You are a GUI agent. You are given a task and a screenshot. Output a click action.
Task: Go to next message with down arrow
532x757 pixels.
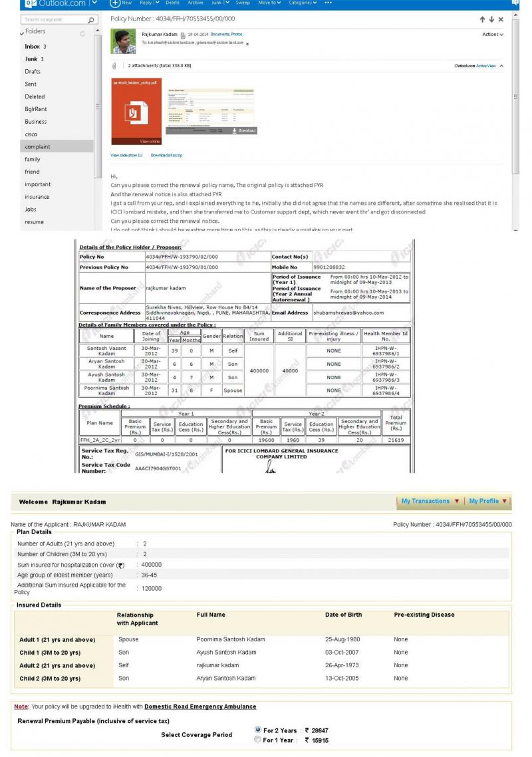pos(491,19)
